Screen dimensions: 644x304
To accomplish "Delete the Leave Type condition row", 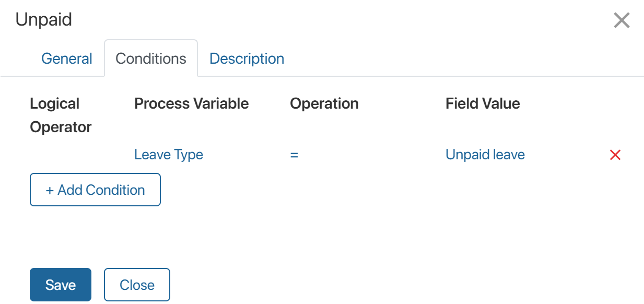I will (615, 155).
